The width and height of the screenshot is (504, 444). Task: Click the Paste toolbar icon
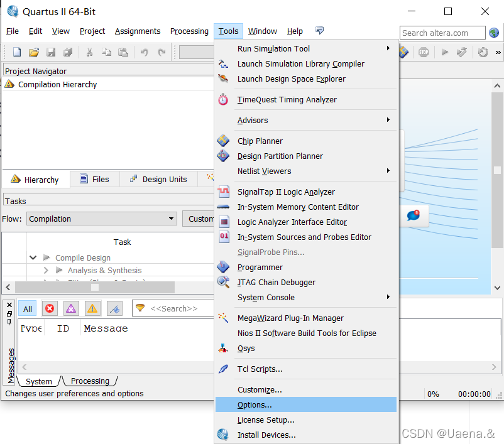point(123,52)
